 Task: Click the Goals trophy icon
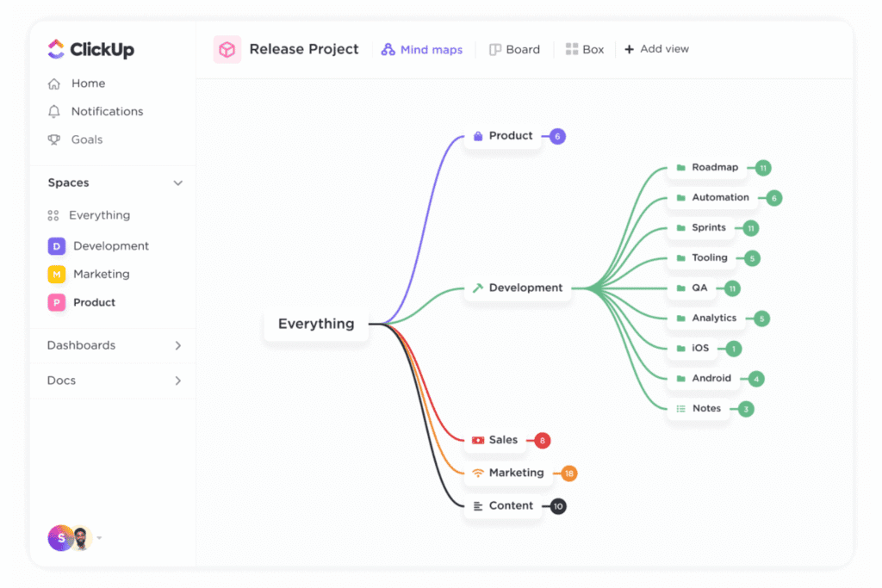[x=54, y=139]
